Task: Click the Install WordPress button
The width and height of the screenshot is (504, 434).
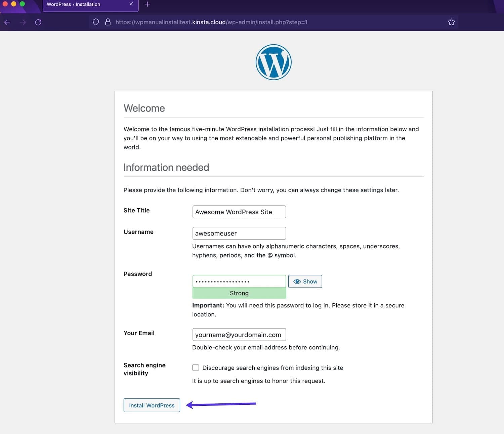Action: tap(152, 405)
